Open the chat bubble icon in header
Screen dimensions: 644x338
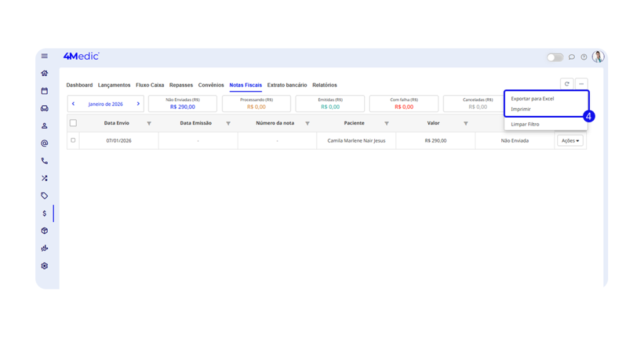coord(572,57)
